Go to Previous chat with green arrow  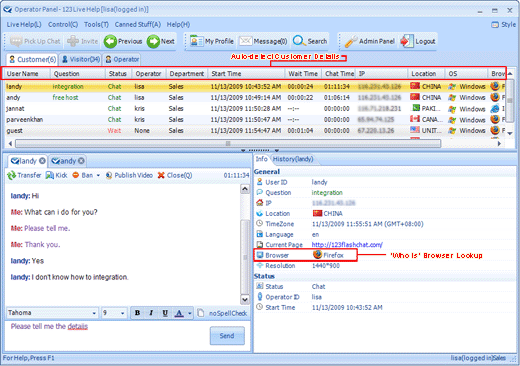[x=123, y=41]
